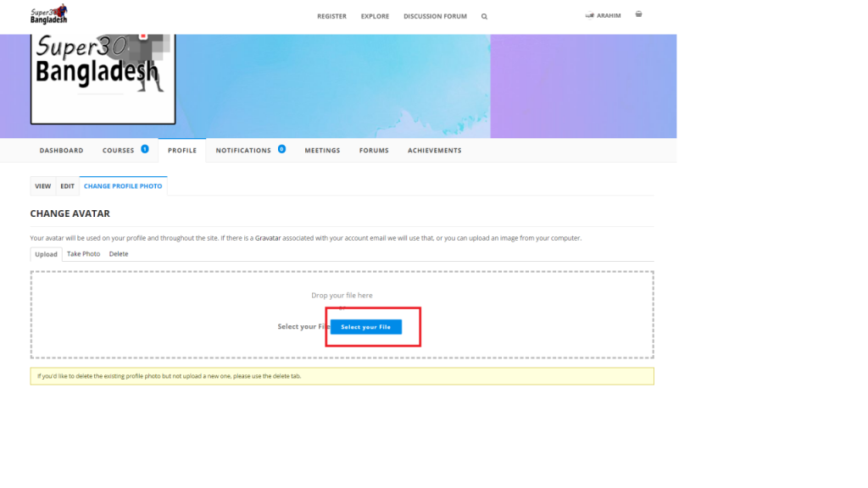Switch to the Dashboard tab
The image size is (868, 488).
point(61,151)
